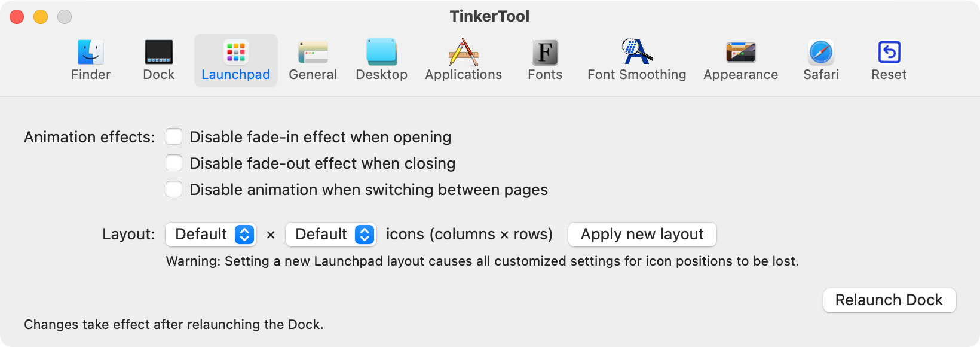The height and width of the screenshot is (347, 980).
Task: Switch to the Dock icon in toolbar
Action: coord(158,57)
